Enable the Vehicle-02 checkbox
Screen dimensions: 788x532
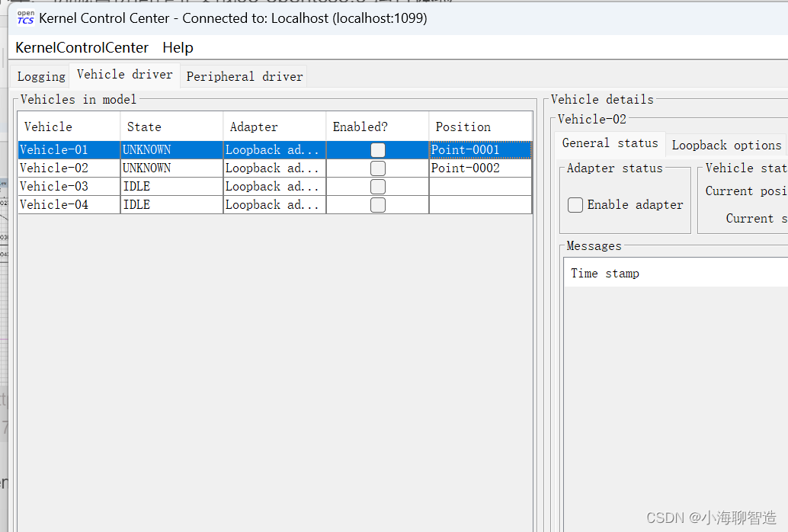378,168
